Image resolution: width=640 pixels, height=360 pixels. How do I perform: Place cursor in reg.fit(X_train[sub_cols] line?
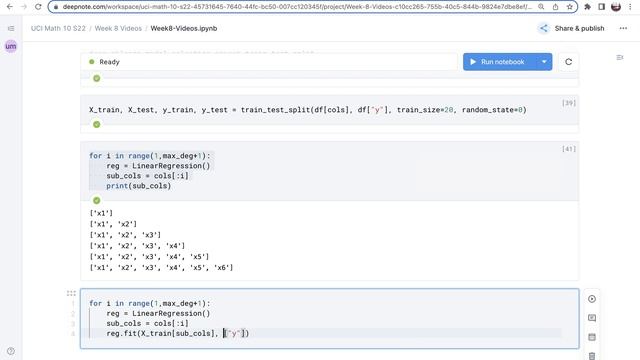pyautogui.click(x=178, y=333)
